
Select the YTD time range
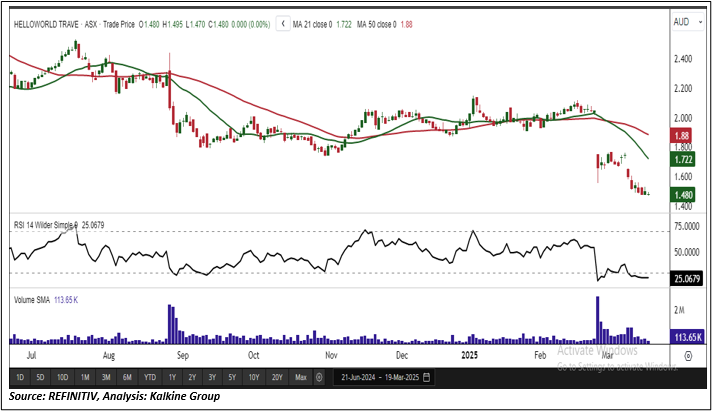coord(150,377)
